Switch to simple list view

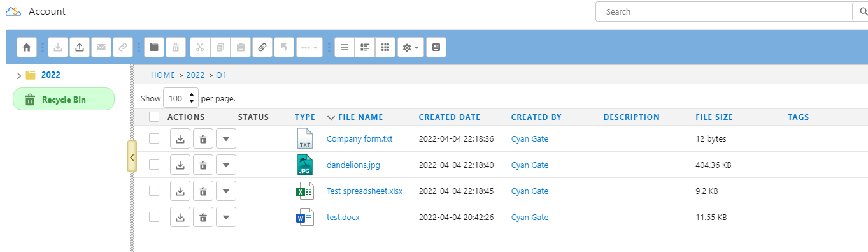[345, 47]
